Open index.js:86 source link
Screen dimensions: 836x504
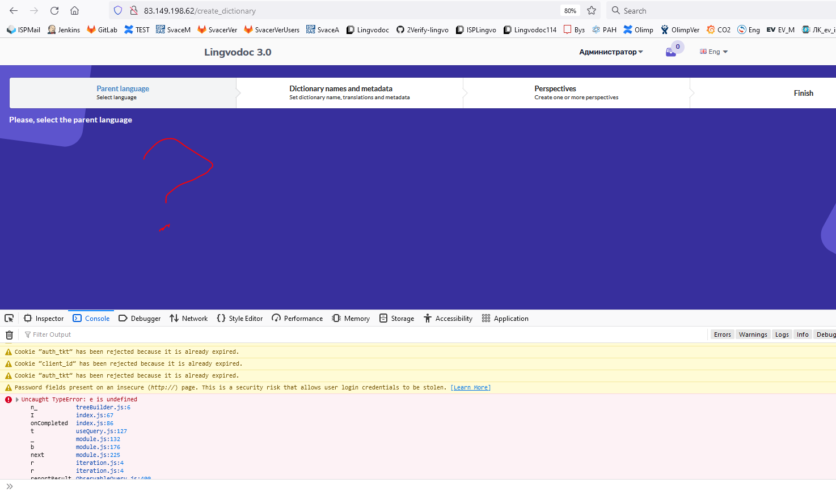[95, 423]
